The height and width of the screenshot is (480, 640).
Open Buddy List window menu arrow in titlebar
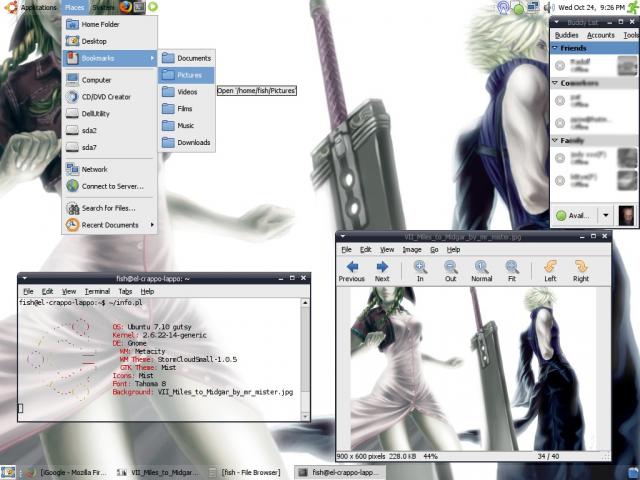[556, 22]
